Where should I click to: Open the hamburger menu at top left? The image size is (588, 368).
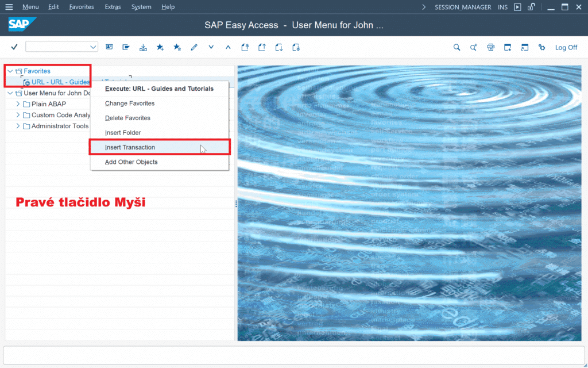9,7
